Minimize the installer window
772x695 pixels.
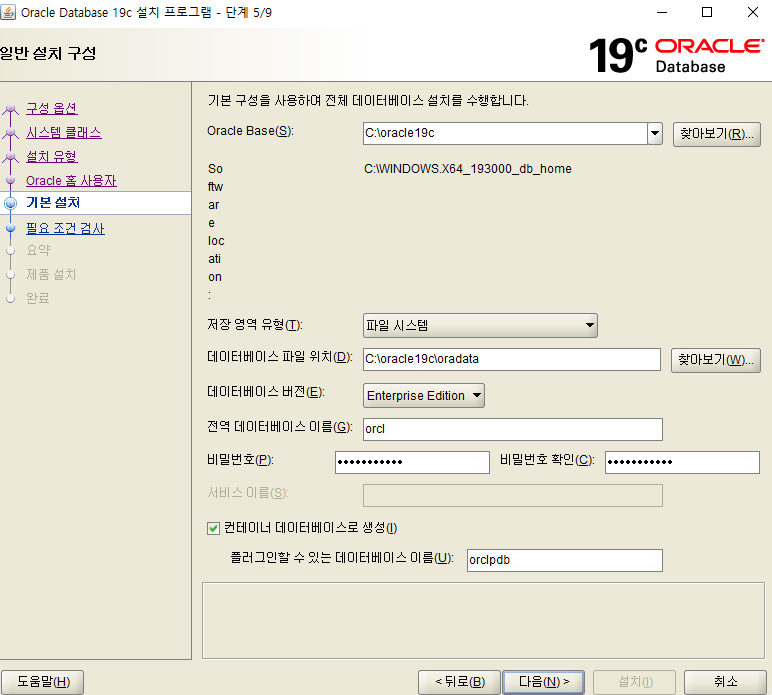click(x=662, y=12)
